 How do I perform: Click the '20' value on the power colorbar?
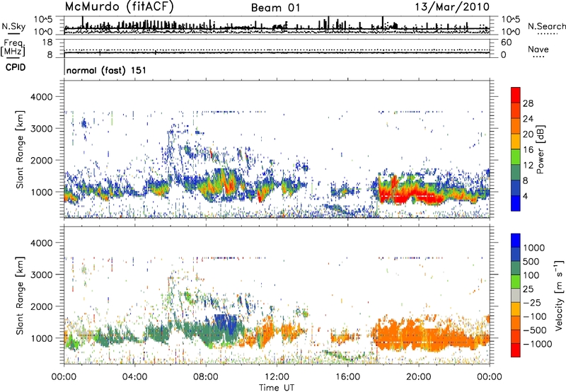(x=528, y=134)
